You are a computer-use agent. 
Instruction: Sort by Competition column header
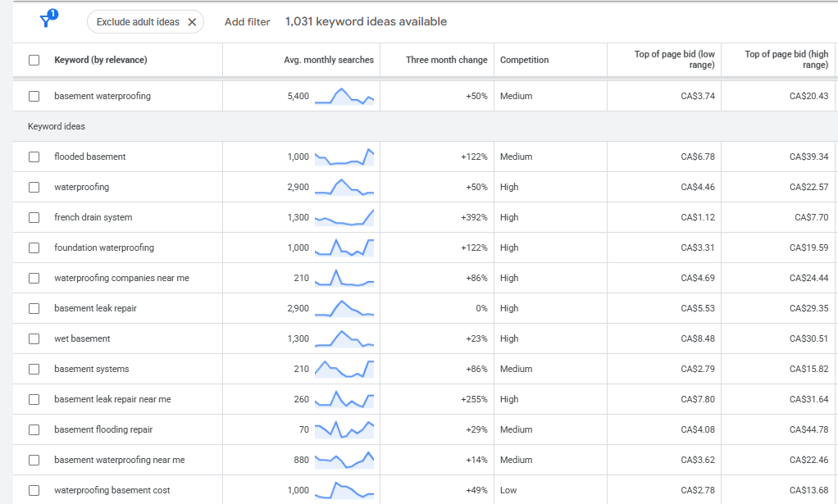point(524,60)
